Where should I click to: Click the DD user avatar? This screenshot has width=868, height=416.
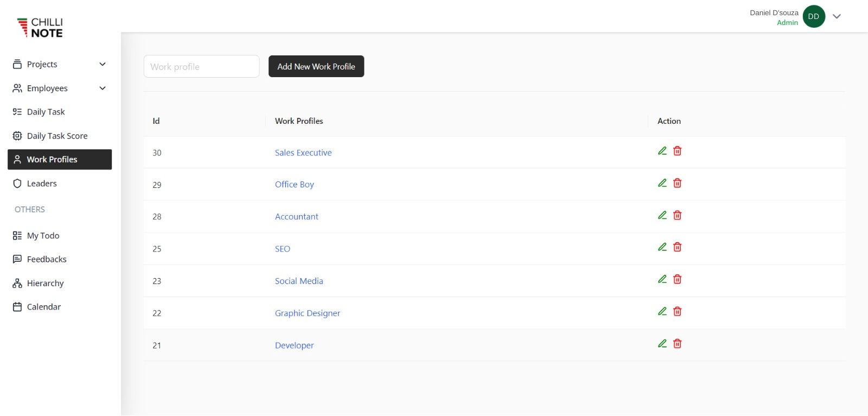tap(813, 16)
